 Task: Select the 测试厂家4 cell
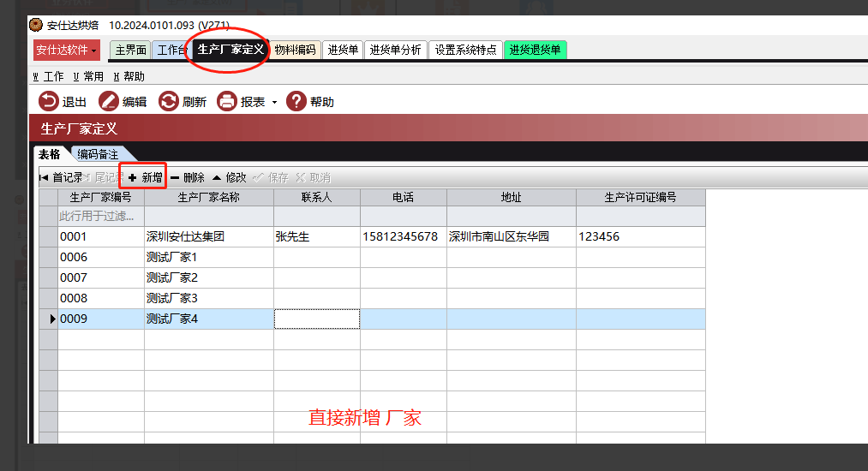coord(209,319)
